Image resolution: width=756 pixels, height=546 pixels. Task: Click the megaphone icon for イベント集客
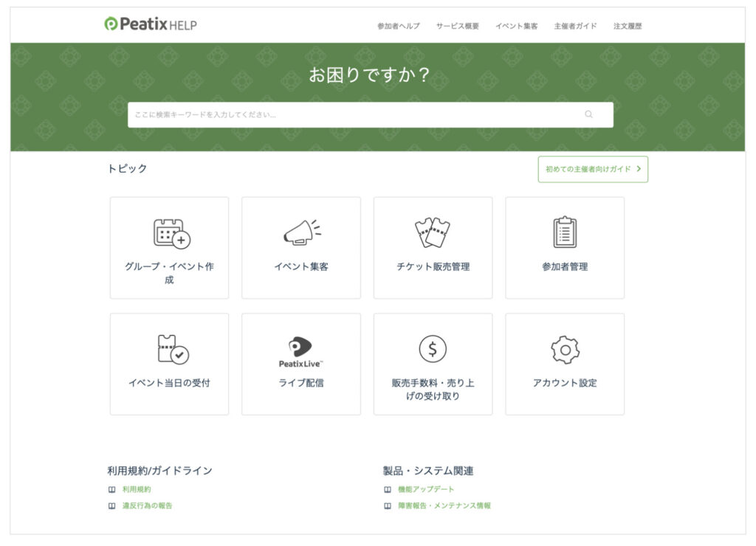(x=301, y=232)
